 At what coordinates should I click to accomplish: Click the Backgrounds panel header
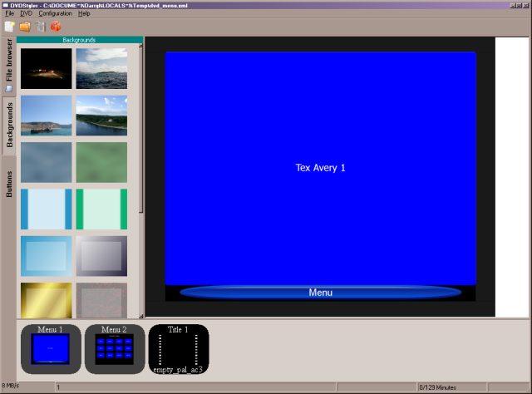point(80,40)
